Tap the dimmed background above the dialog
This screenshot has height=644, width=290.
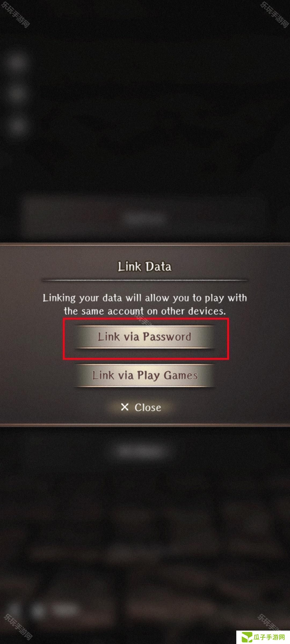[x=145, y=121]
